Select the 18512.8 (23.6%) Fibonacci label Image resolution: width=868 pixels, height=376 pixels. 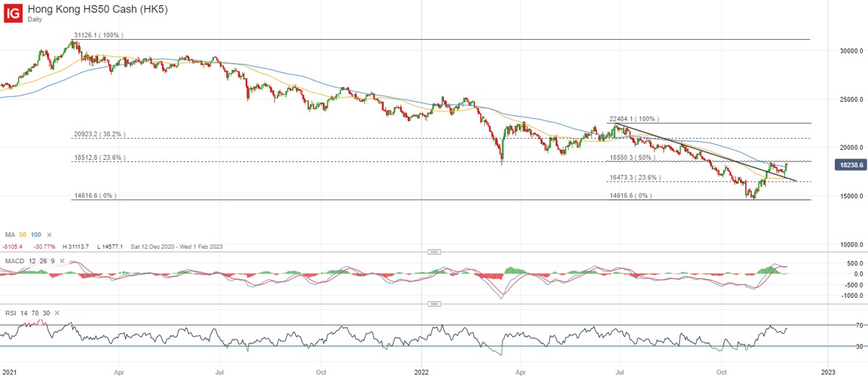pyautogui.click(x=100, y=158)
